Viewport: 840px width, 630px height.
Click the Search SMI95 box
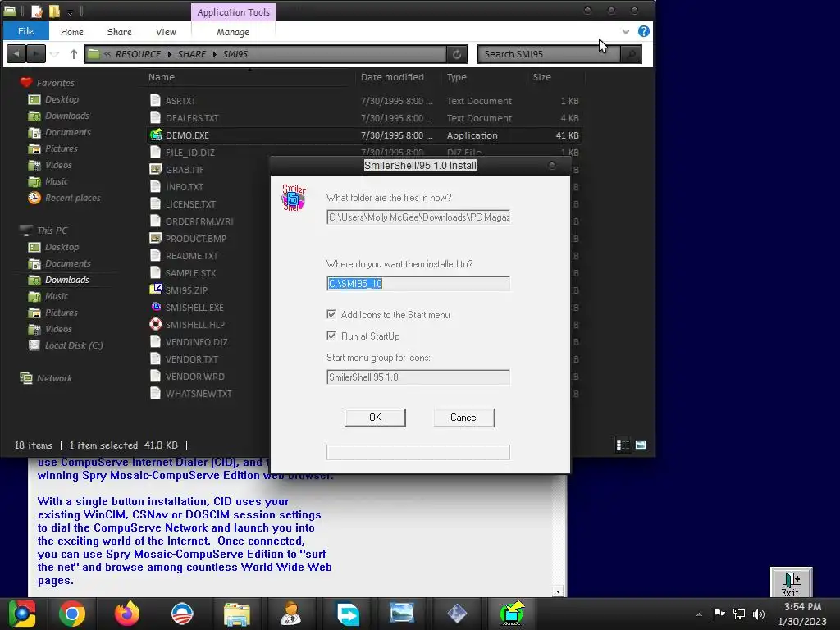coord(548,53)
